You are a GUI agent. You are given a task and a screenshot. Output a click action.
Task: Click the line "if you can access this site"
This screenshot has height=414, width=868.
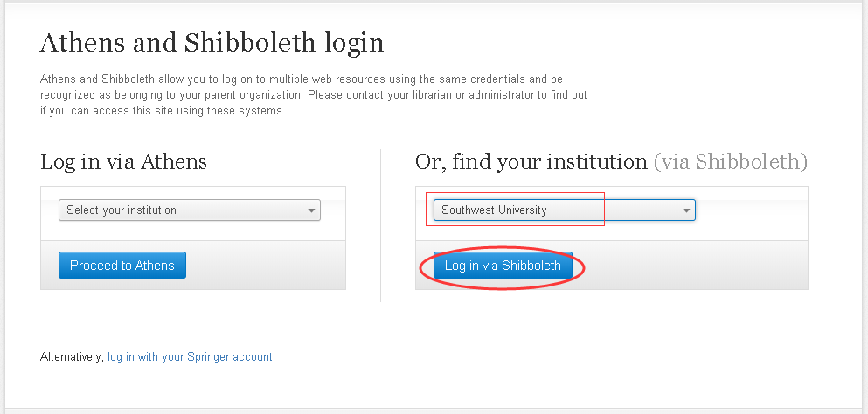(162, 111)
